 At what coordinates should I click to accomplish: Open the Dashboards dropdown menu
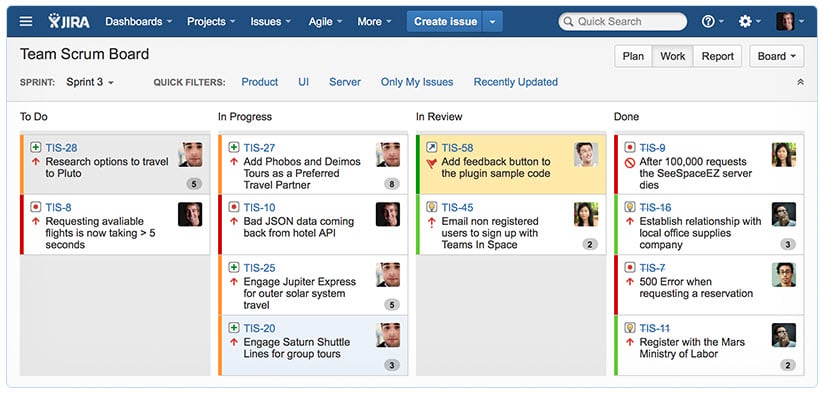coord(139,21)
